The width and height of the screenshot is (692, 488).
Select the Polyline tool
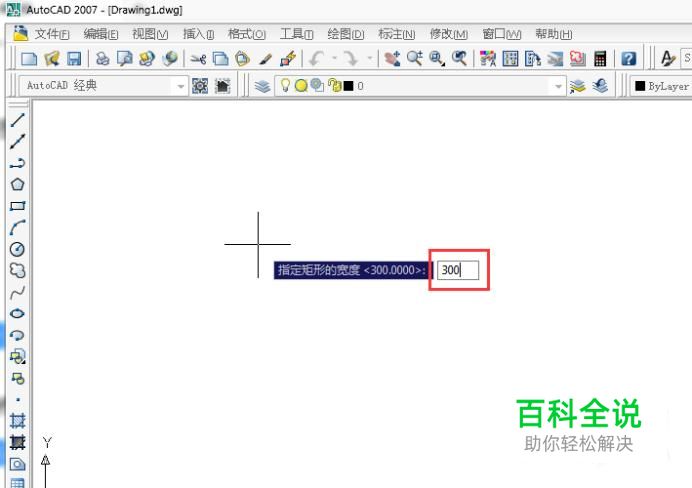click(x=18, y=163)
